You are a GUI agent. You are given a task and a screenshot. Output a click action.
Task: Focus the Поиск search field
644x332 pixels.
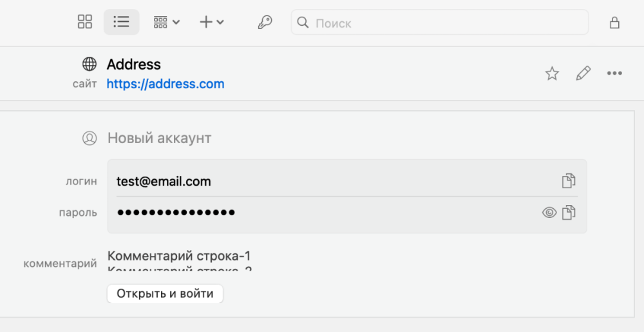(x=439, y=23)
